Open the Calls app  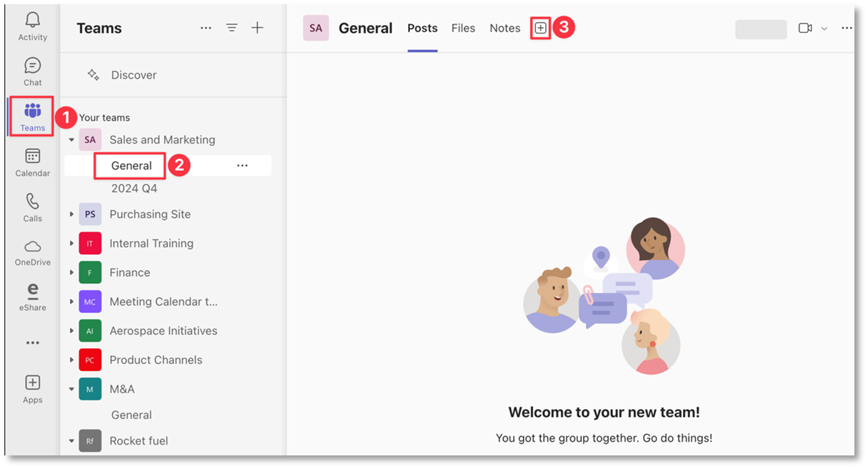33,207
